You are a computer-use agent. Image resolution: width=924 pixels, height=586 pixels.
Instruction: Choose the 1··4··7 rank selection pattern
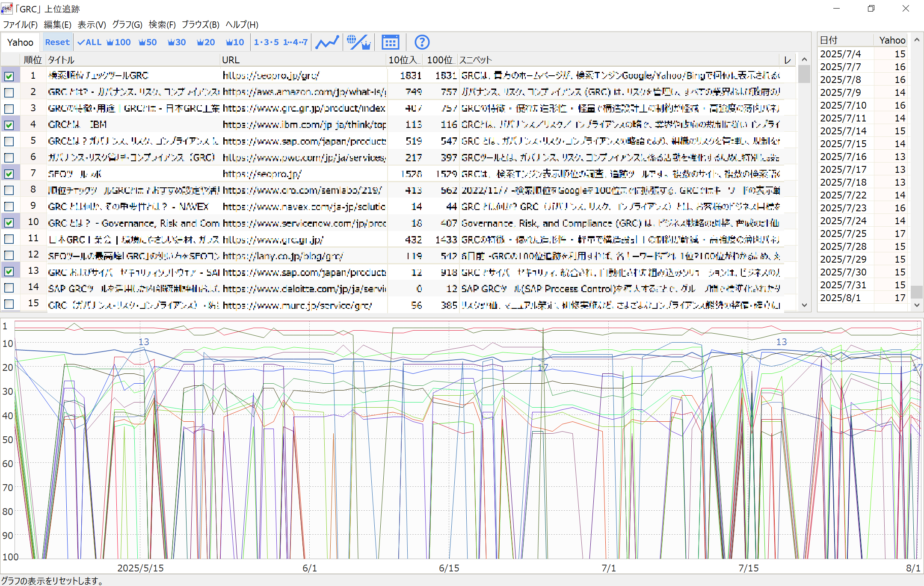(295, 42)
